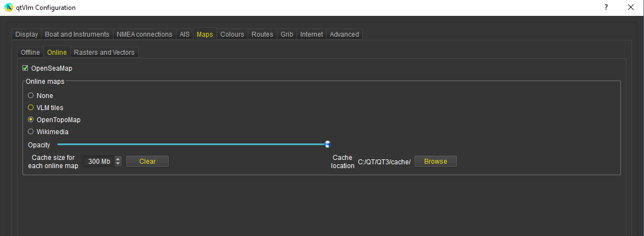
Task: Open the Display tab
Action: (27, 34)
